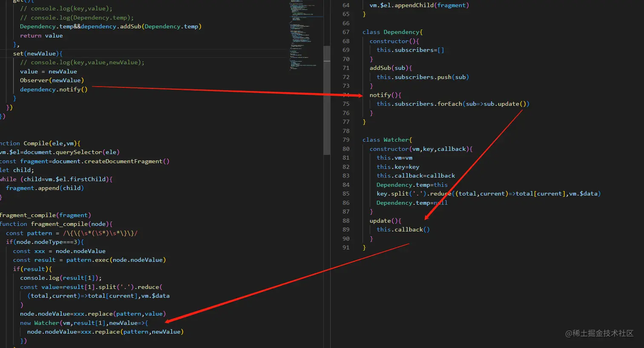644x348 pixels.
Task: Place cursor on "let child;"
Action: tap(17, 170)
